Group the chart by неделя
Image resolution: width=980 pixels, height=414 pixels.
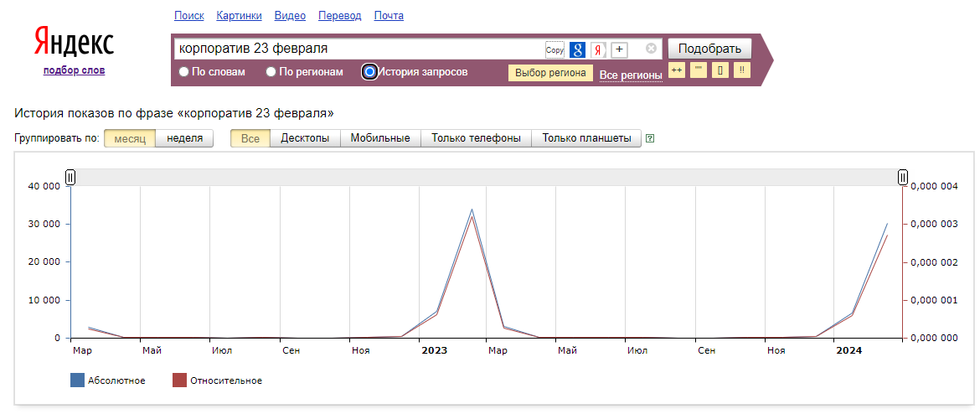click(x=184, y=138)
